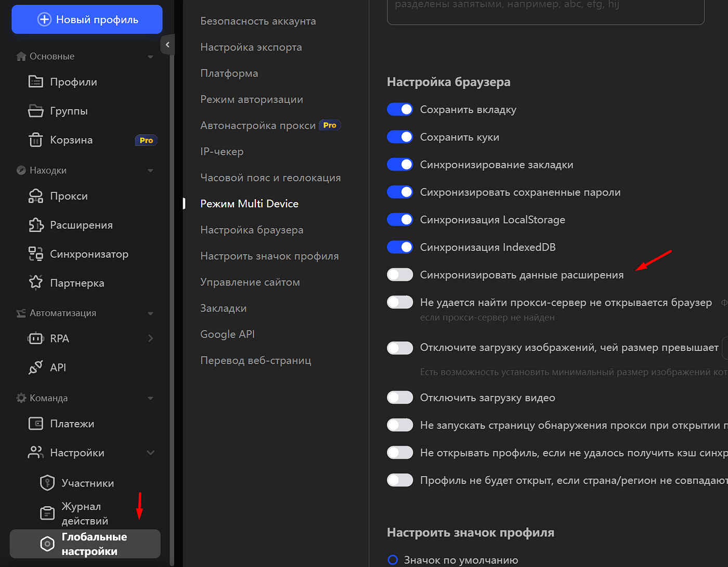Enable Отключите загрузку изображений switch

pyautogui.click(x=400, y=348)
